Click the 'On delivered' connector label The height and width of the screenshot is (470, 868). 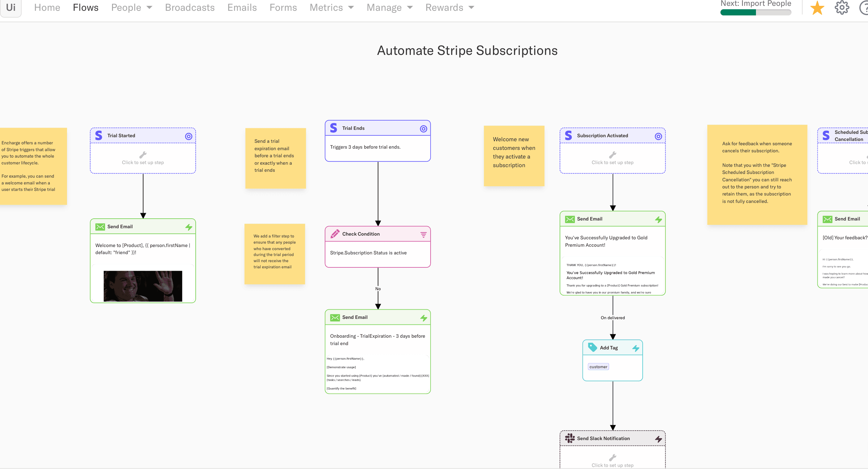pyautogui.click(x=613, y=317)
